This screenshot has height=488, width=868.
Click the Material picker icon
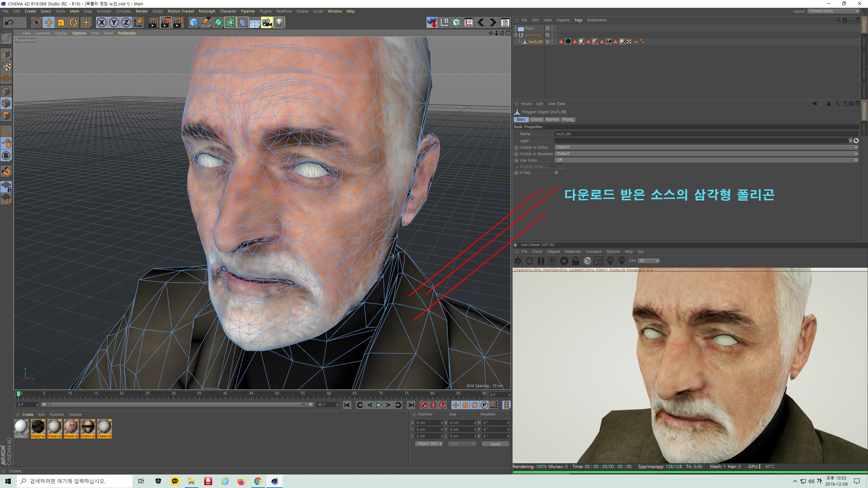click(x=622, y=261)
